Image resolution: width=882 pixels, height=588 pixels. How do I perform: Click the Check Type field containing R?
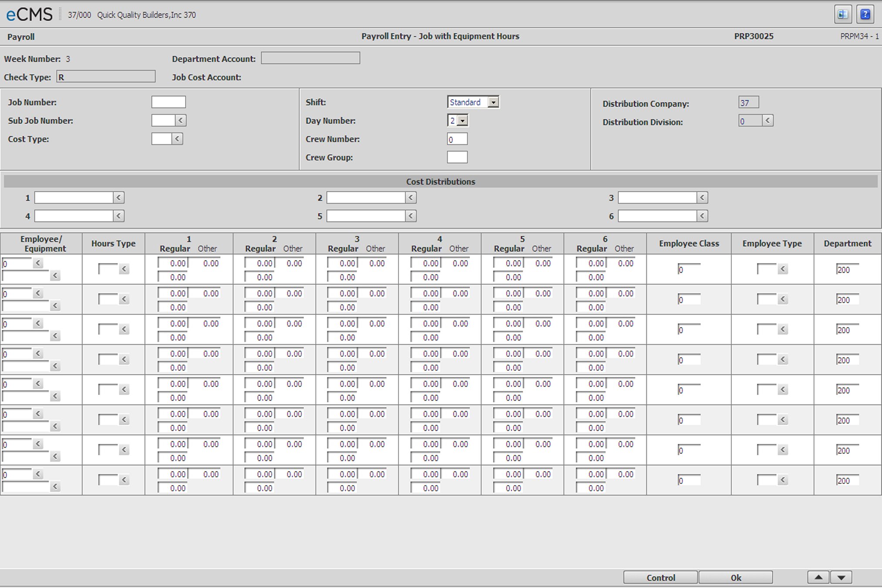coord(106,77)
